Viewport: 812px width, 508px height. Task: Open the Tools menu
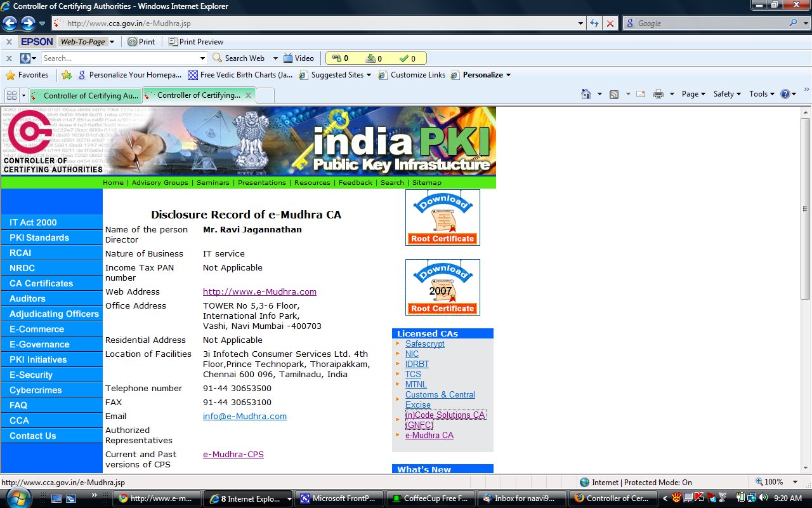762,94
